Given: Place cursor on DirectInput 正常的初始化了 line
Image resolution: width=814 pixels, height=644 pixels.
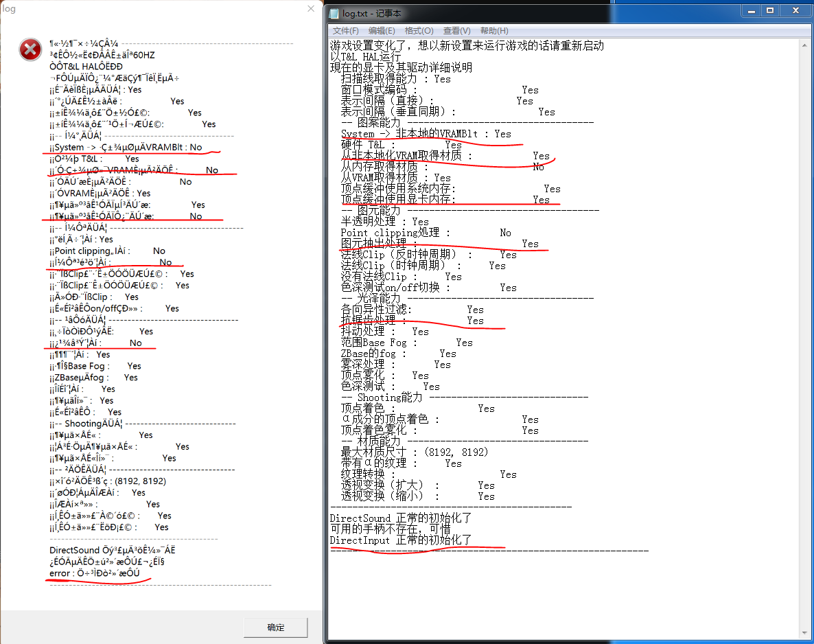Looking at the screenshot, I should [x=400, y=540].
